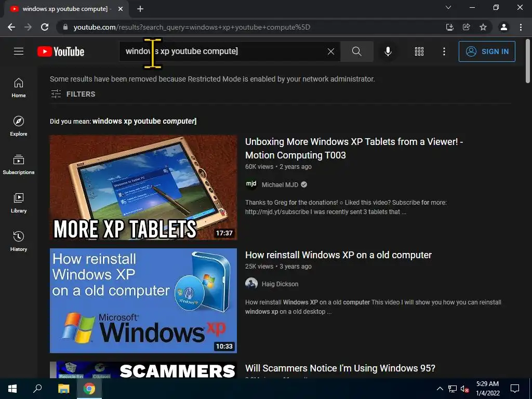Visit Michael MJD channel name

click(x=280, y=184)
